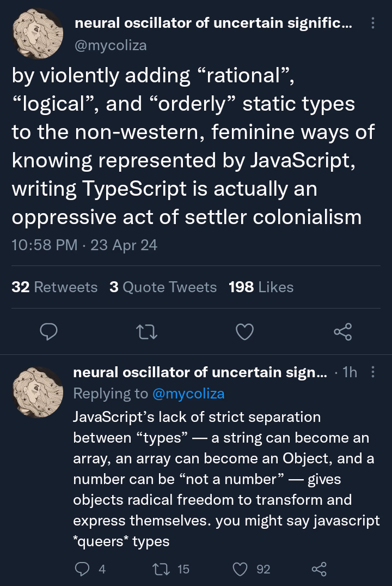
Task: Open @mycoliza mention link in reply
Action: click(x=188, y=394)
